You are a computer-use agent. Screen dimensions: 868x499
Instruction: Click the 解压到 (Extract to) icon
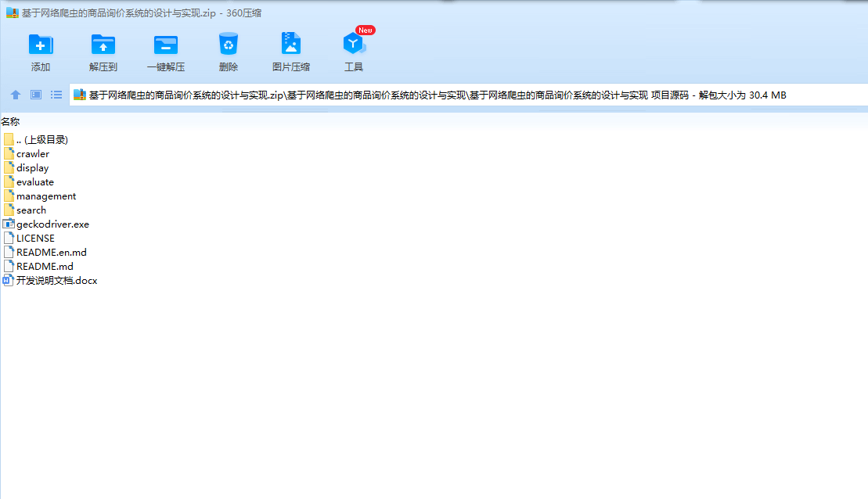(103, 45)
